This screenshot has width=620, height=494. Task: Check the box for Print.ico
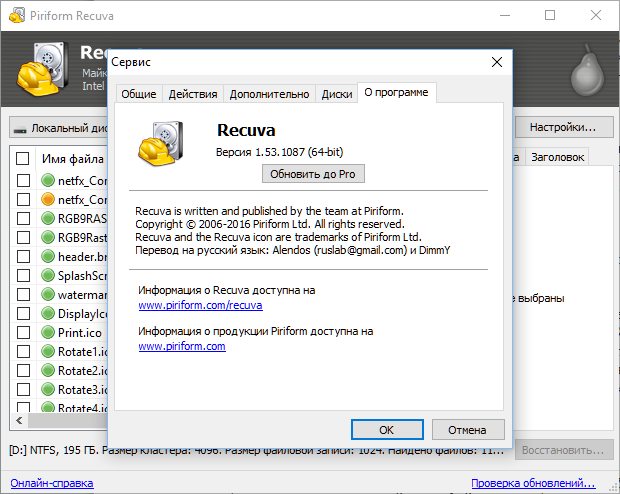pos(23,332)
